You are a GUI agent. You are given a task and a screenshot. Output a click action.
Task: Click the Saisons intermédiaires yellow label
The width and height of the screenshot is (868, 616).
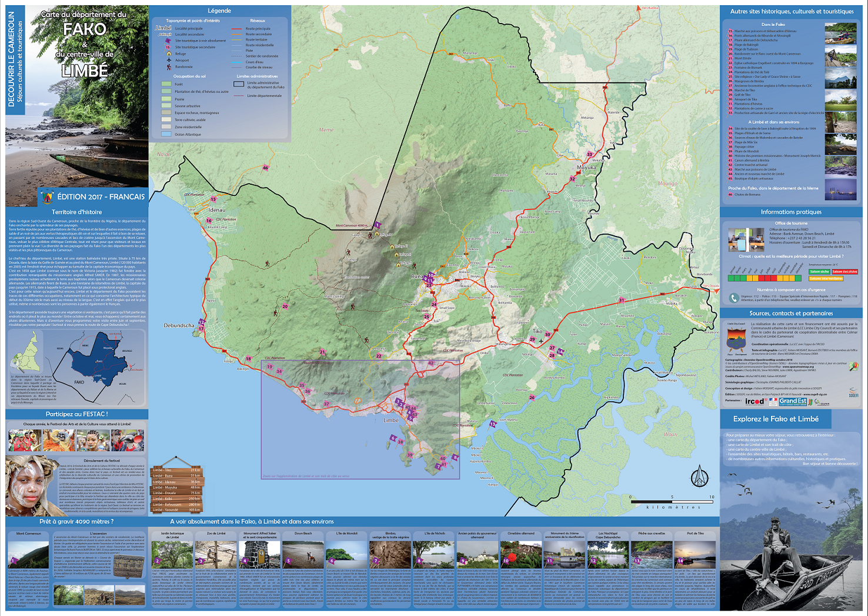(x=826, y=279)
